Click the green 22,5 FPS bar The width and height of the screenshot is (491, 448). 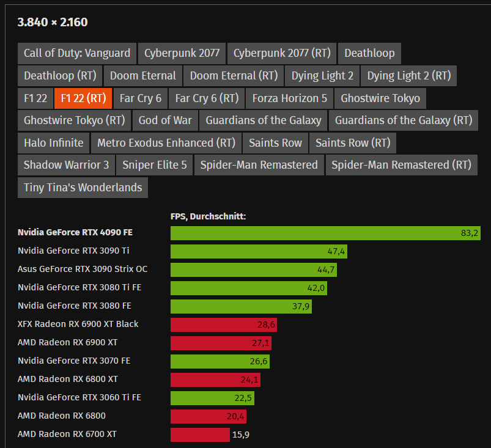point(212,398)
